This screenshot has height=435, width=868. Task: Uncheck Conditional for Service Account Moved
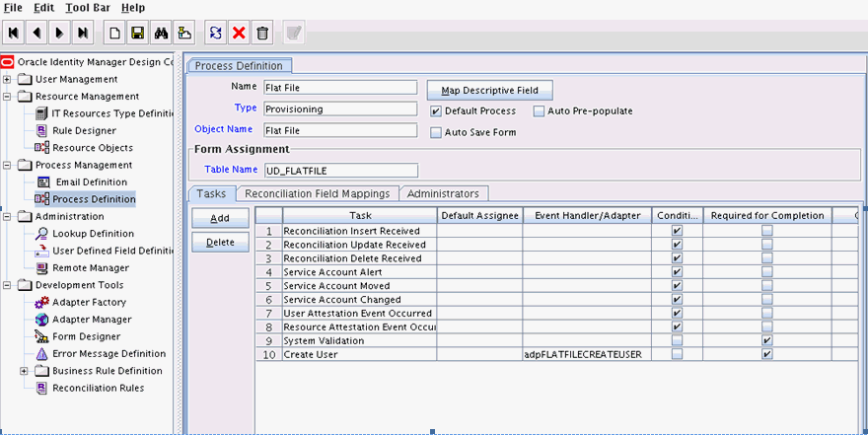coord(677,286)
